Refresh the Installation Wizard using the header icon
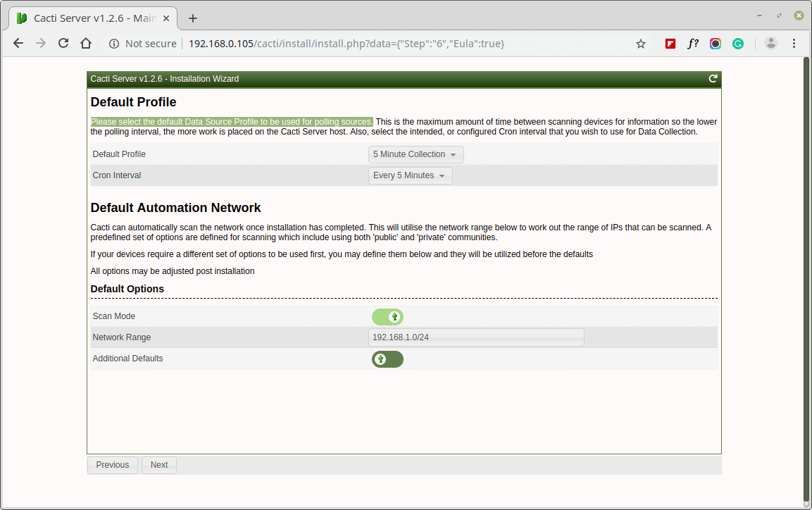812x510 pixels. (x=713, y=79)
